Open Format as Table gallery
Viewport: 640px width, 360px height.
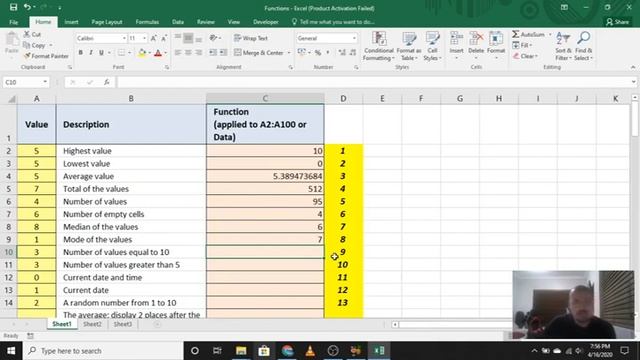pyautogui.click(x=409, y=46)
